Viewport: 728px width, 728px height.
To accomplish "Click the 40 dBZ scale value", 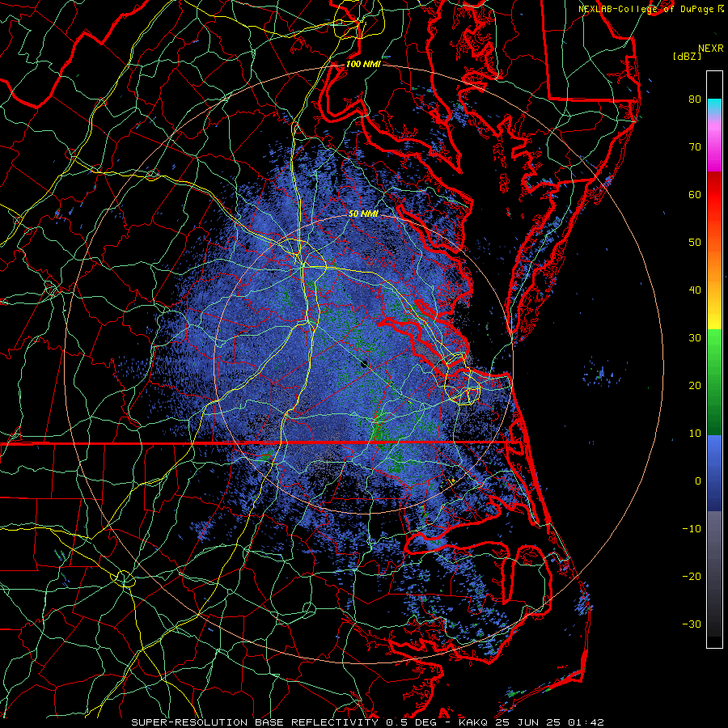I will pos(695,290).
